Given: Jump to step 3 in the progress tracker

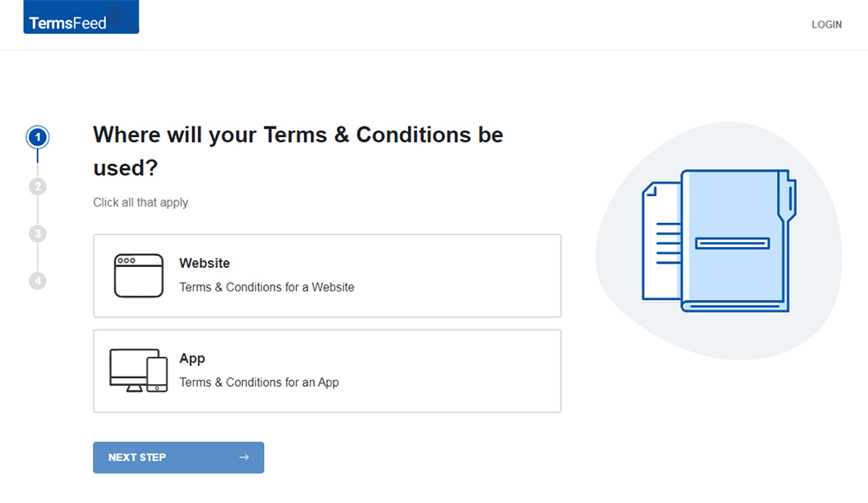Looking at the screenshot, I should [x=37, y=232].
